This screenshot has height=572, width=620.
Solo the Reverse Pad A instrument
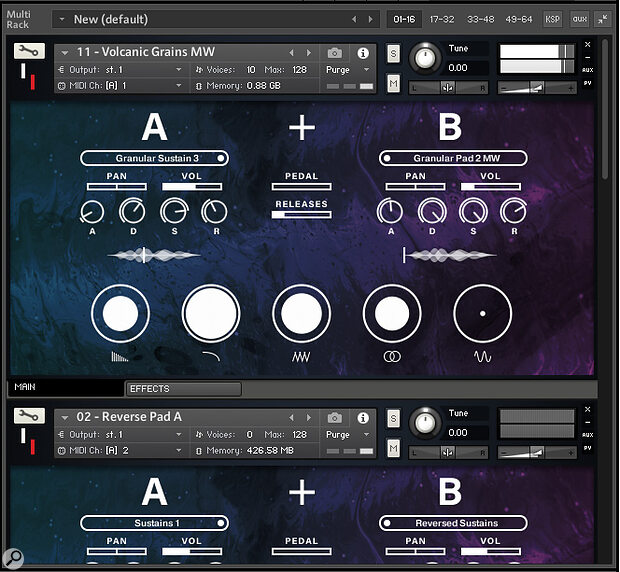(x=393, y=418)
